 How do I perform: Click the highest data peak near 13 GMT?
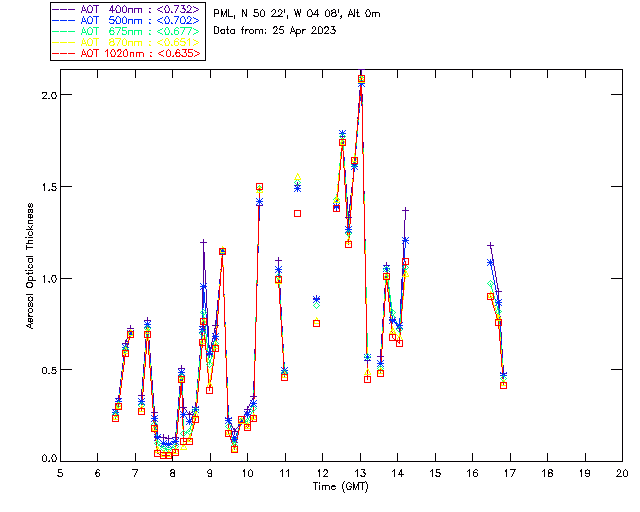[x=361, y=79]
